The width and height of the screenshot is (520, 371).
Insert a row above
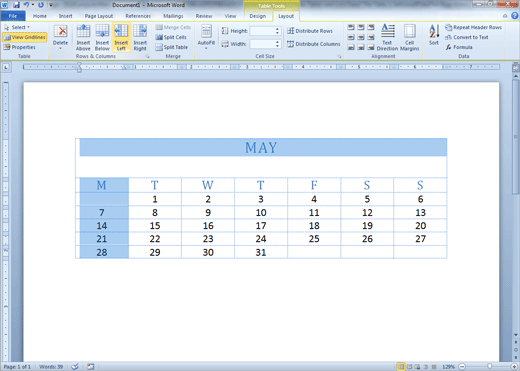click(x=83, y=38)
